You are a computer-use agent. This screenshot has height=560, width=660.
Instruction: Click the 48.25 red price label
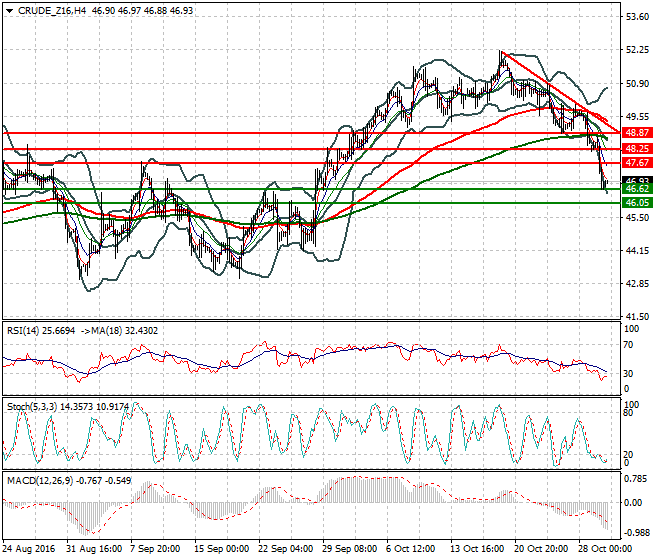coord(637,149)
